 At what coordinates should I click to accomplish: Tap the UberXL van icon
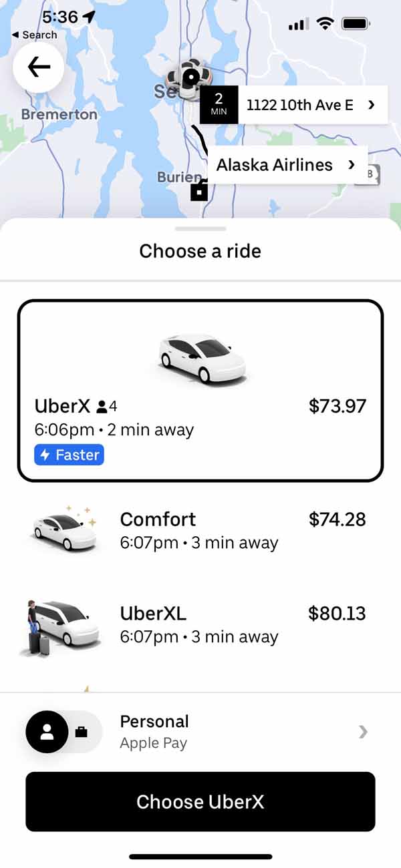[x=60, y=628]
